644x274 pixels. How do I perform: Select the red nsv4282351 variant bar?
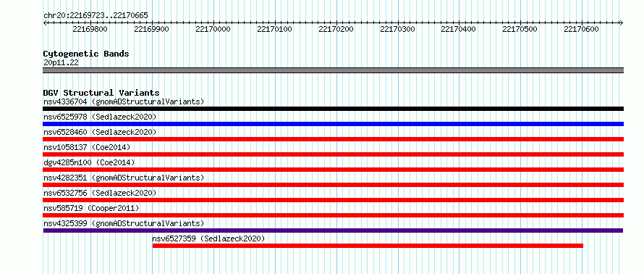[x=334, y=185]
